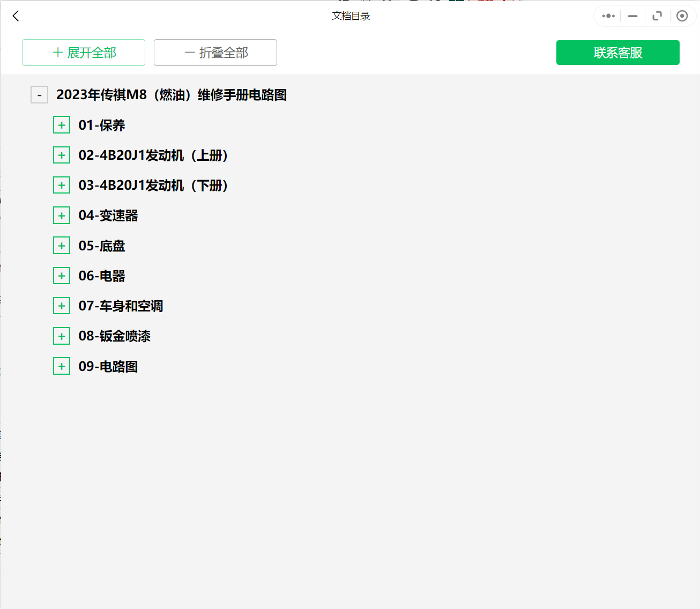The width and height of the screenshot is (700, 609).
Task: Click the minimize icon in the capsule bar
Action: click(632, 16)
